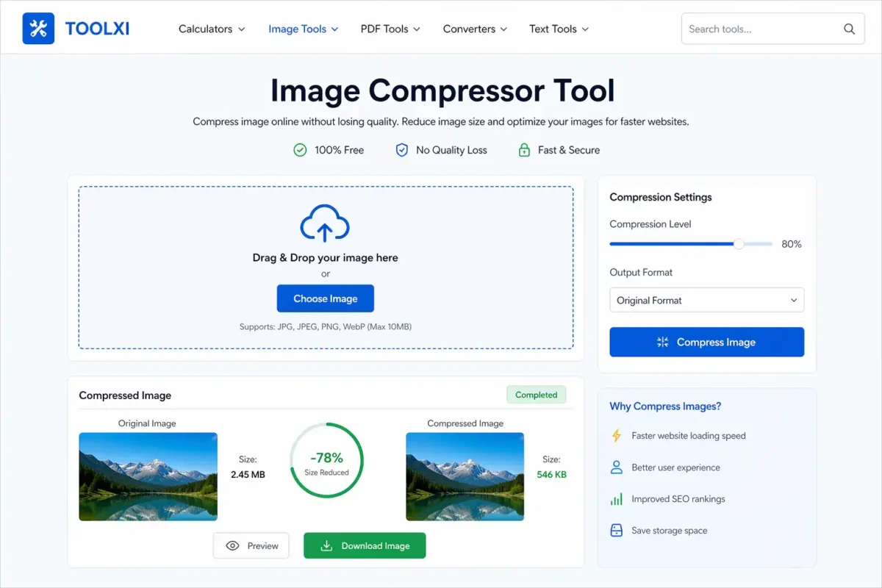Click the 546 KB compressed size
882x588 pixels.
tap(551, 475)
